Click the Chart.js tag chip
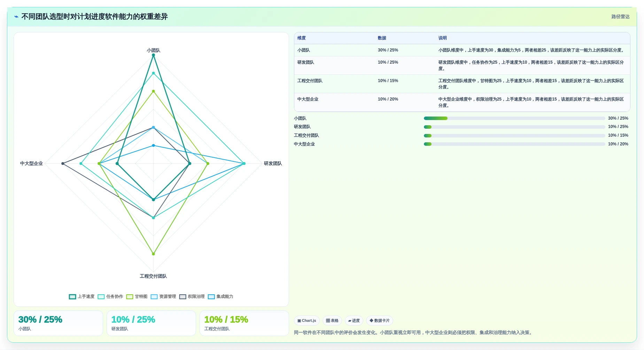 307,320
